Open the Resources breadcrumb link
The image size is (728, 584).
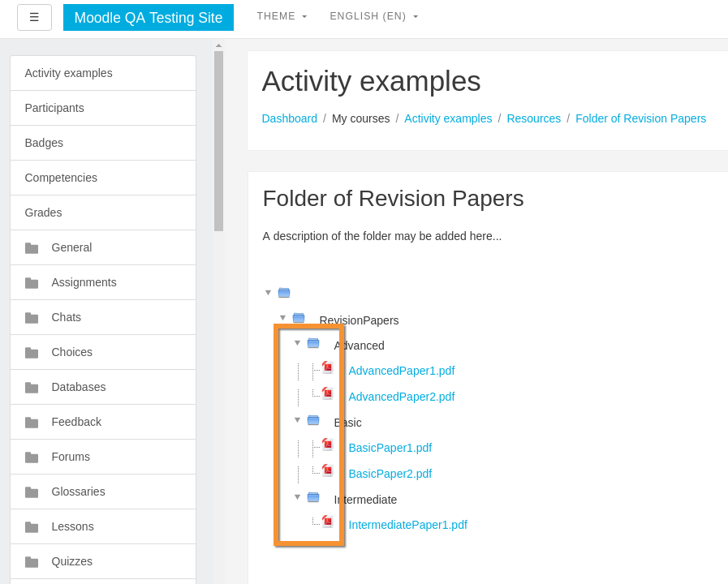click(534, 118)
